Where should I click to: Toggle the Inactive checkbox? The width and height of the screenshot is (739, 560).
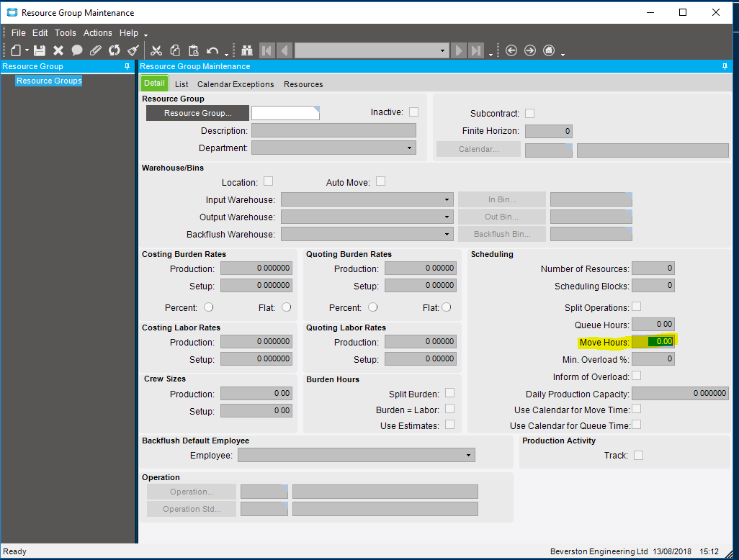(x=413, y=112)
